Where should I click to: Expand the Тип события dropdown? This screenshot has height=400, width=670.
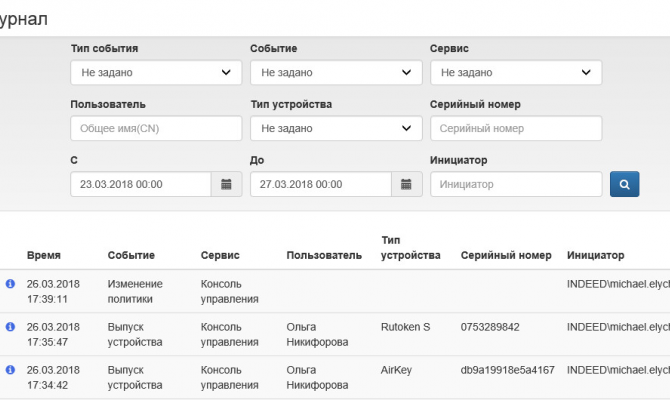[156, 73]
